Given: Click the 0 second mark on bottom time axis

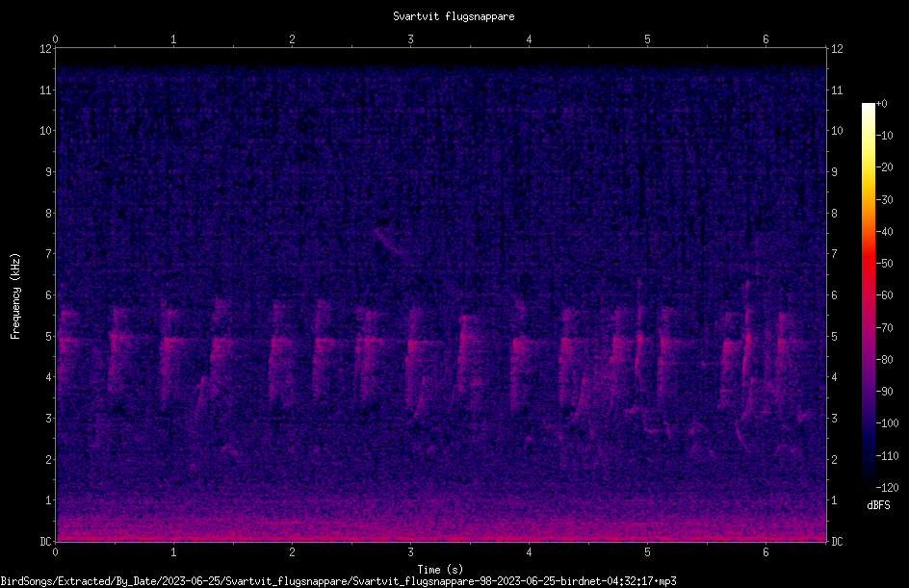Looking at the screenshot, I should (55, 552).
